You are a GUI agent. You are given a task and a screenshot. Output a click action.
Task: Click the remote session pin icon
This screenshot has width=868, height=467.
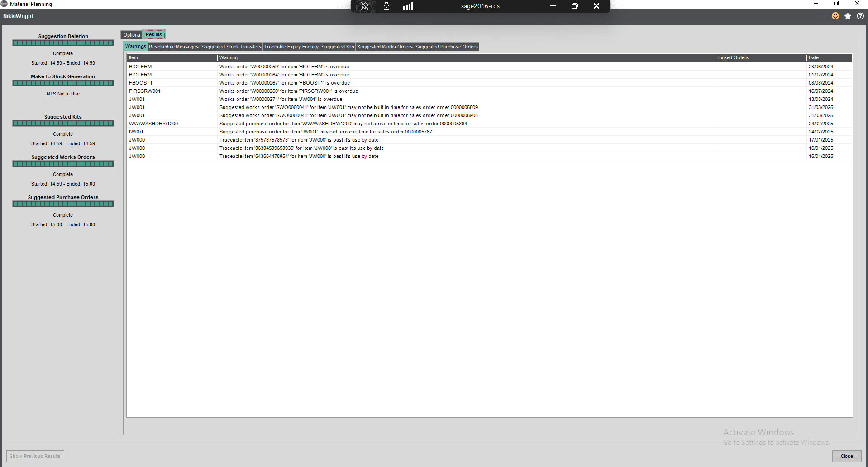[x=365, y=6]
